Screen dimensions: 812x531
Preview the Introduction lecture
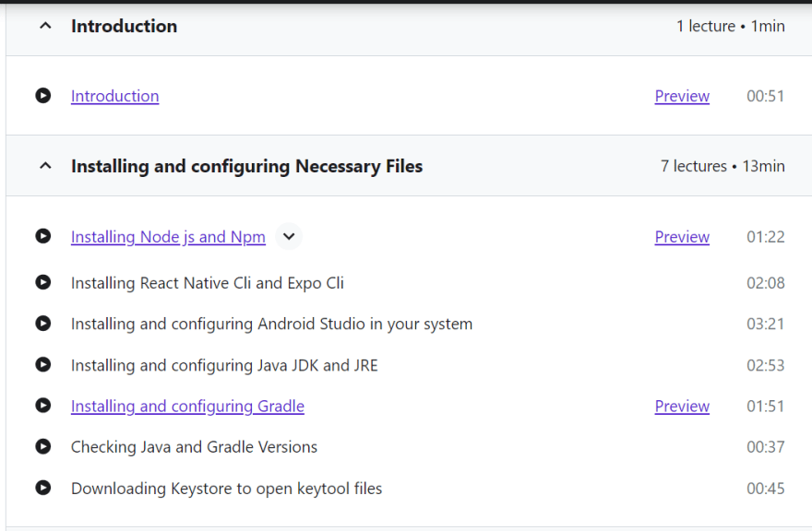tap(682, 96)
